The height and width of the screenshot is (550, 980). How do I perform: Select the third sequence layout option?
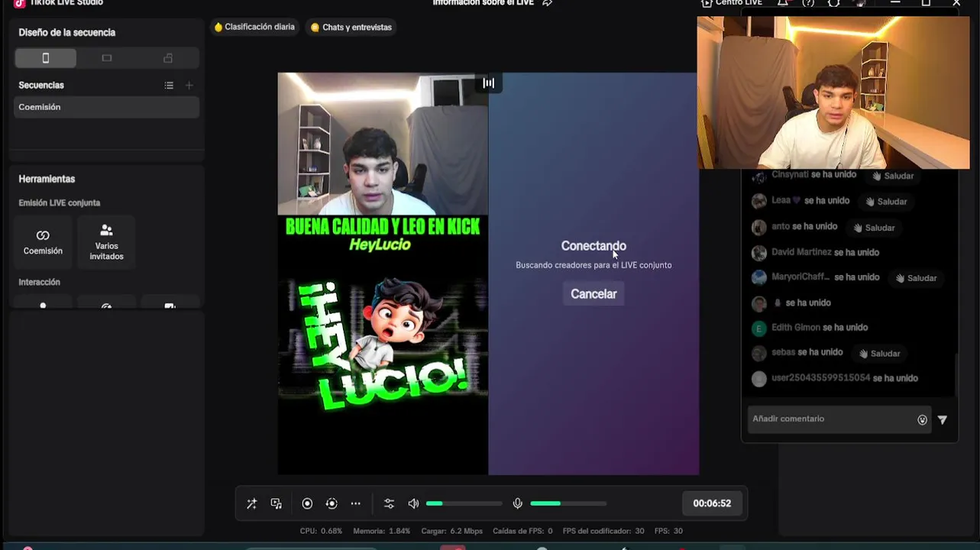(168, 58)
